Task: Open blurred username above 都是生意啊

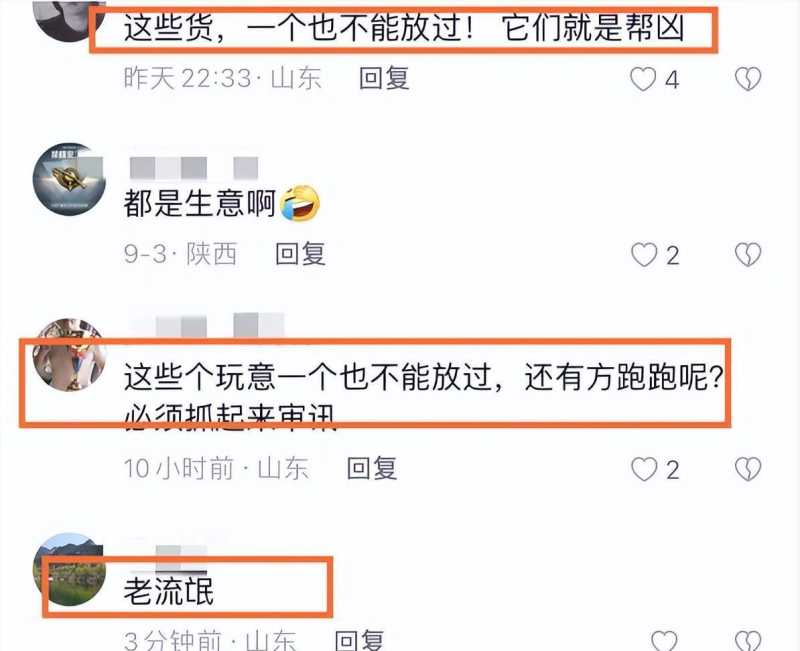Action: tap(194, 168)
